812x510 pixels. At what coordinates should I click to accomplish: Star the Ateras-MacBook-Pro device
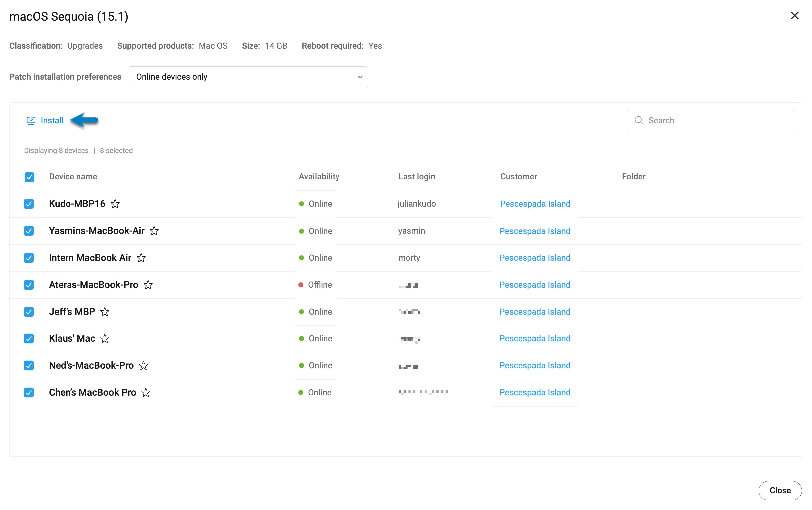click(148, 285)
